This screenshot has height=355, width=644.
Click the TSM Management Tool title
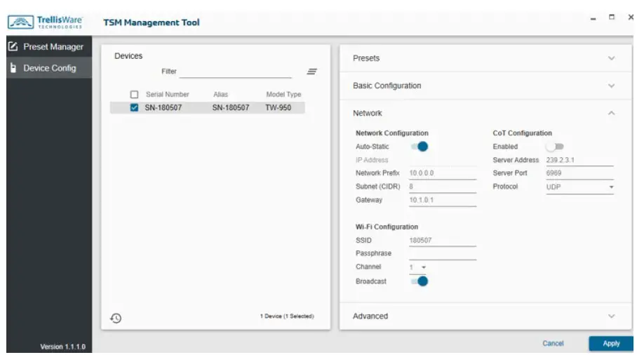(x=151, y=22)
